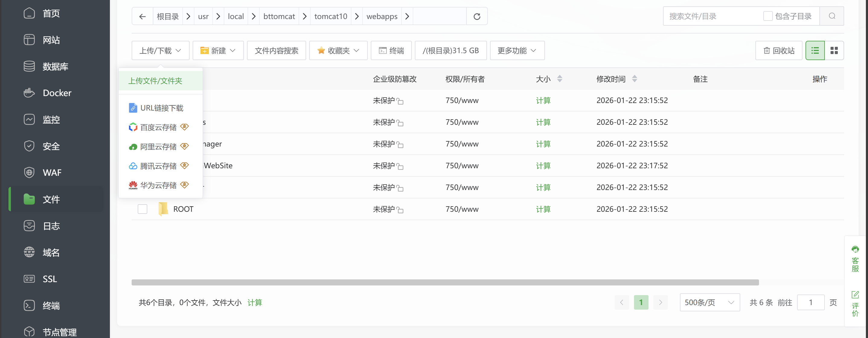The width and height of the screenshot is (868, 338).
Task: Open customer service headset icon
Action: (x=855, y=250)
